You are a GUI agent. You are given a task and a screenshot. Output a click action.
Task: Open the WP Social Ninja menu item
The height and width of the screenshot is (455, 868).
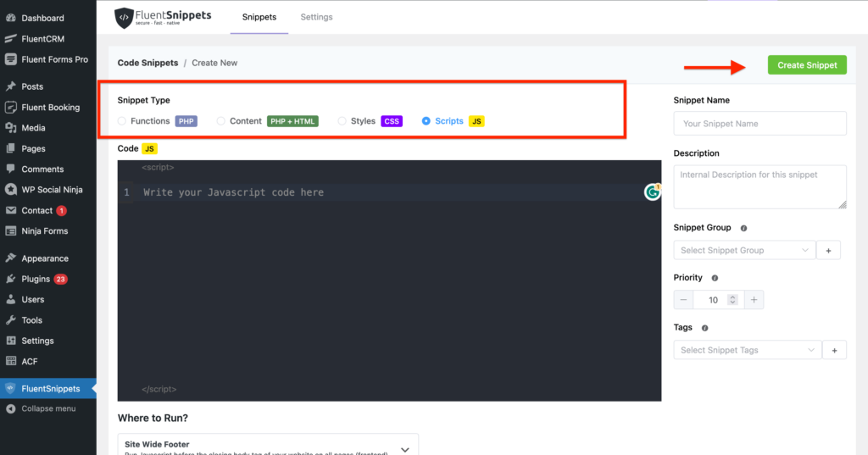tap(48, 189)
